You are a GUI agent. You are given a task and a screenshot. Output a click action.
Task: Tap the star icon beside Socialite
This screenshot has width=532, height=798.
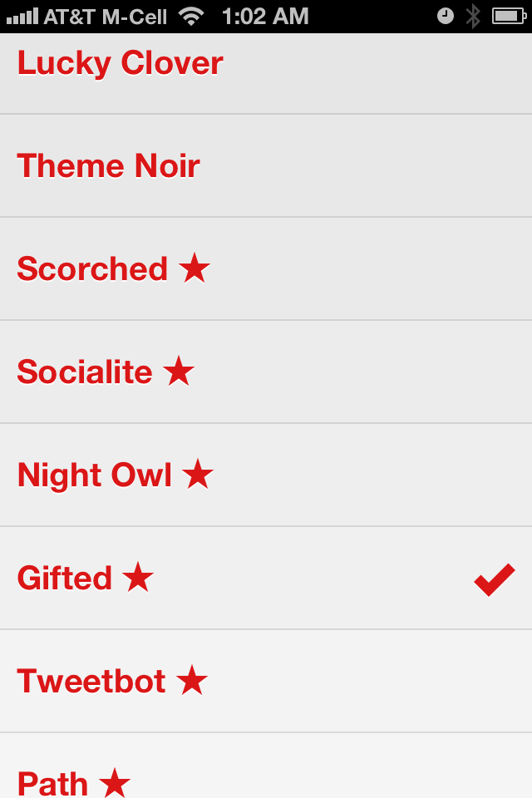179,372
